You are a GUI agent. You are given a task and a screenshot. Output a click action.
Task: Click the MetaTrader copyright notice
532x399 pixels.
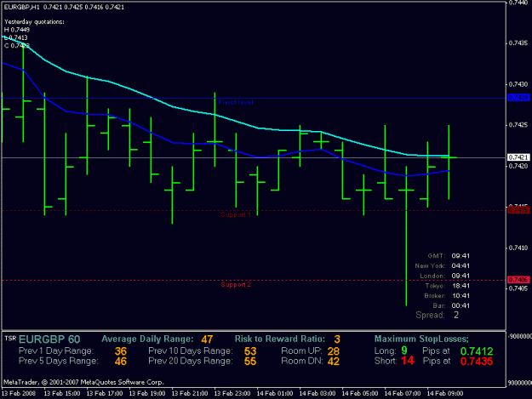point(83,382)
